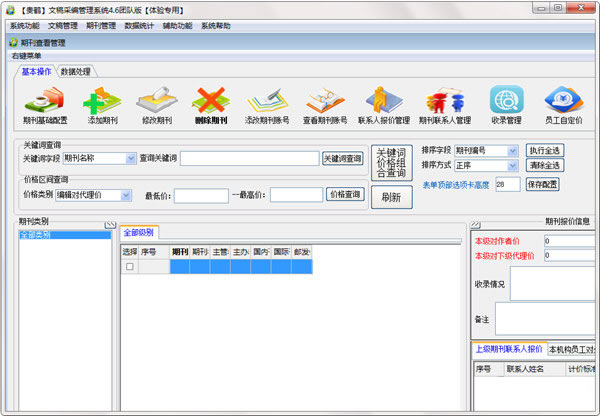
Task: Open the 数据统计 menu
Action: [x=139, y=26]
